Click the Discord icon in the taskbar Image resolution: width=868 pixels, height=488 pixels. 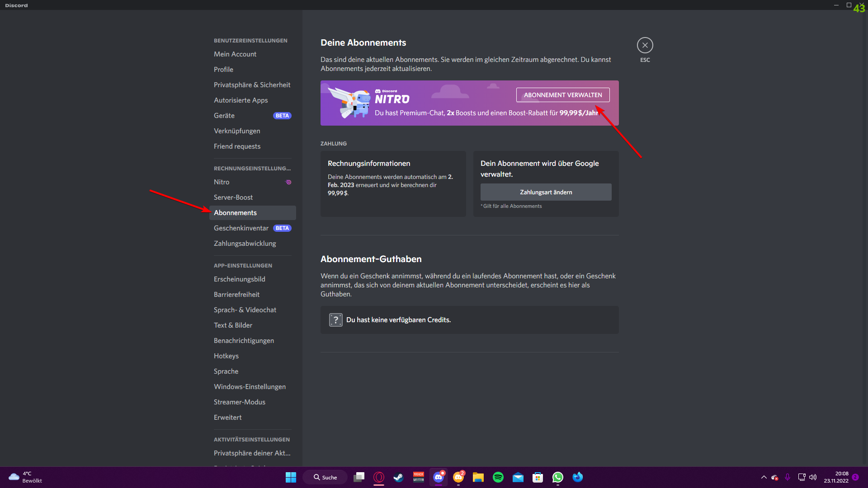[438, 477]
